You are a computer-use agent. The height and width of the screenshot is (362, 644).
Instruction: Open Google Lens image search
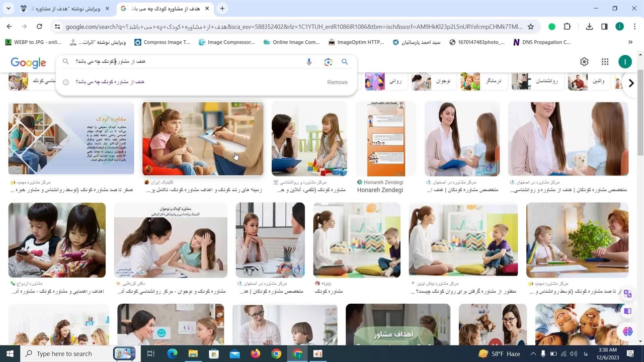pos(328,61)
